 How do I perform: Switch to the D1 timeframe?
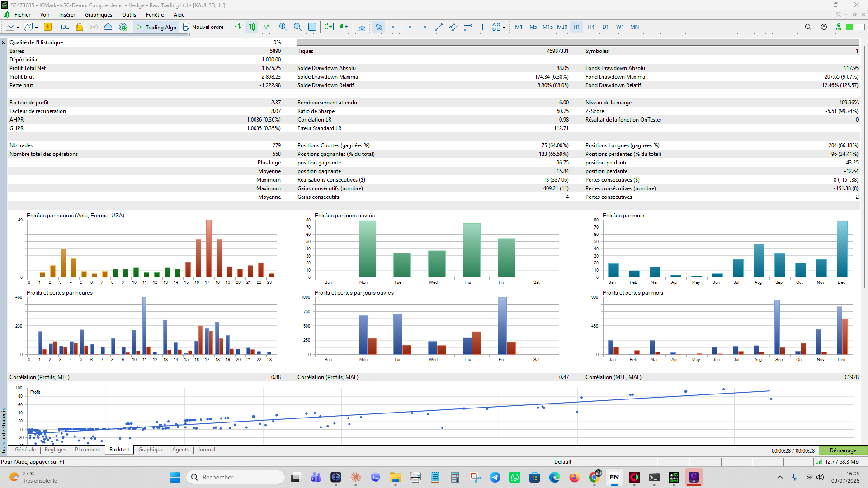click(605, 27)
